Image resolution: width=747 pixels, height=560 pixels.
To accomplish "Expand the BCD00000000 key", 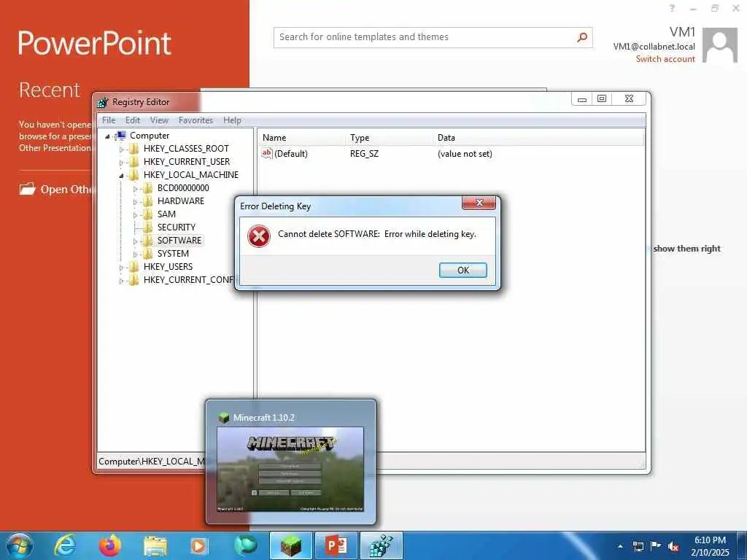I will click(x=135, y=189).
